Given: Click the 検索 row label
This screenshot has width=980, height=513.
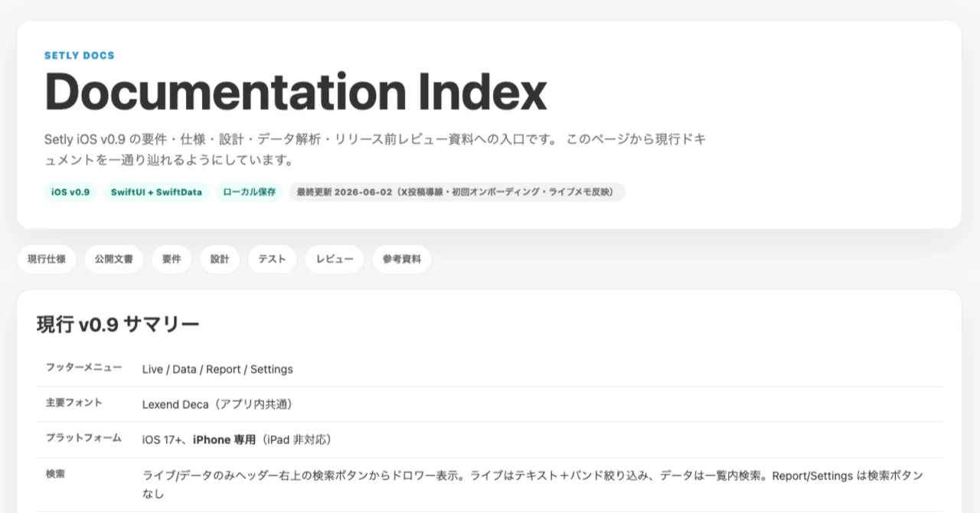Looking at the screenshot, I should pyautogui.click(x=55, y=474).
